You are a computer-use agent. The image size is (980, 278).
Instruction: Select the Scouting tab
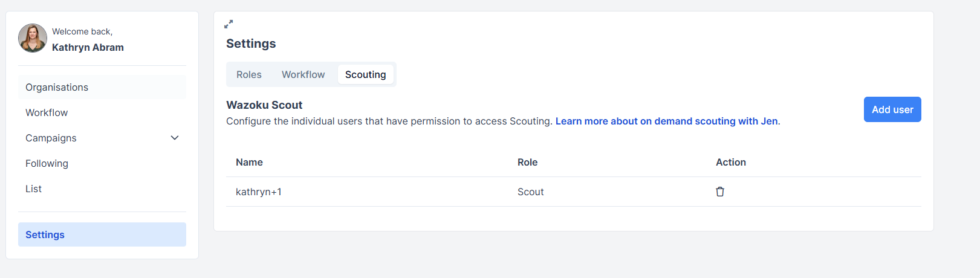366,74
